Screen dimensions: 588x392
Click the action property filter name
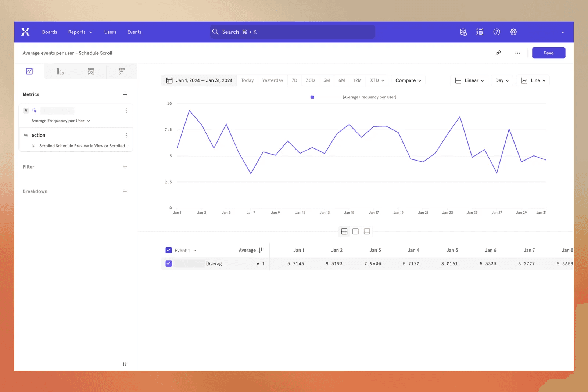click(38, 135)
